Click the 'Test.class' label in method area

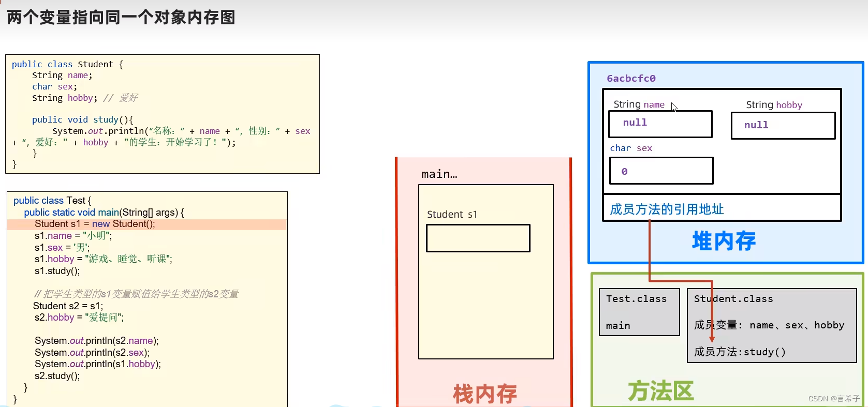pos(636,299)
